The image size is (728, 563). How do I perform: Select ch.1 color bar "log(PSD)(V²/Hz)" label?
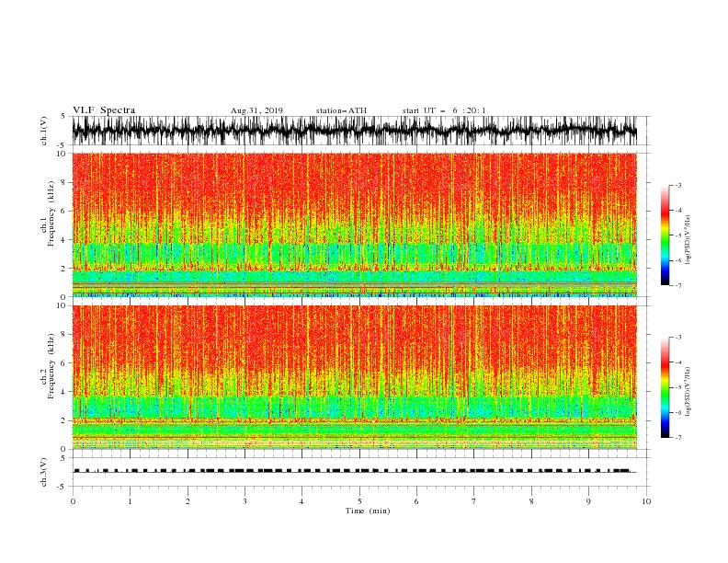click(x=688, y=240)
